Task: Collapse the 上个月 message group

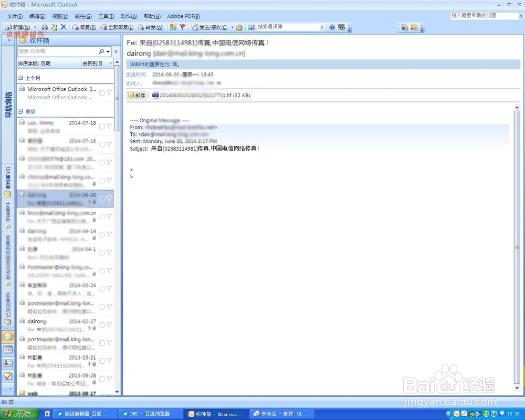Action: pos(20,78)
